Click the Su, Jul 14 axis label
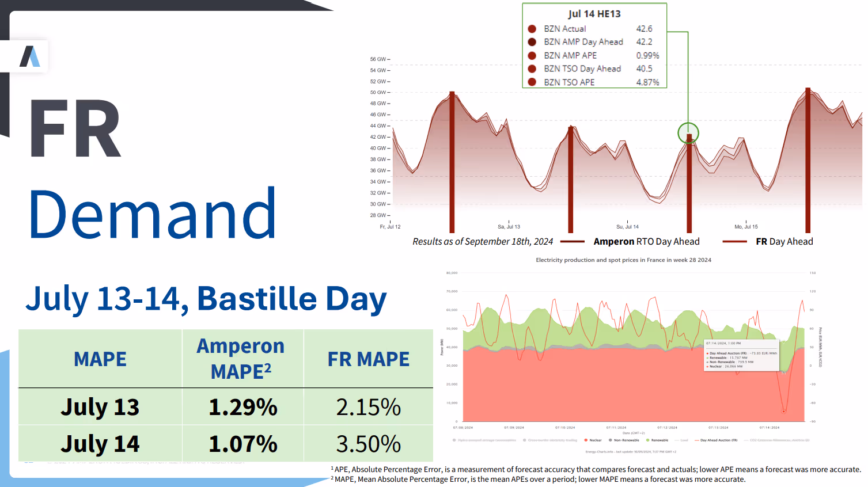The image size is (868, 487). click(x=628, y=227)
